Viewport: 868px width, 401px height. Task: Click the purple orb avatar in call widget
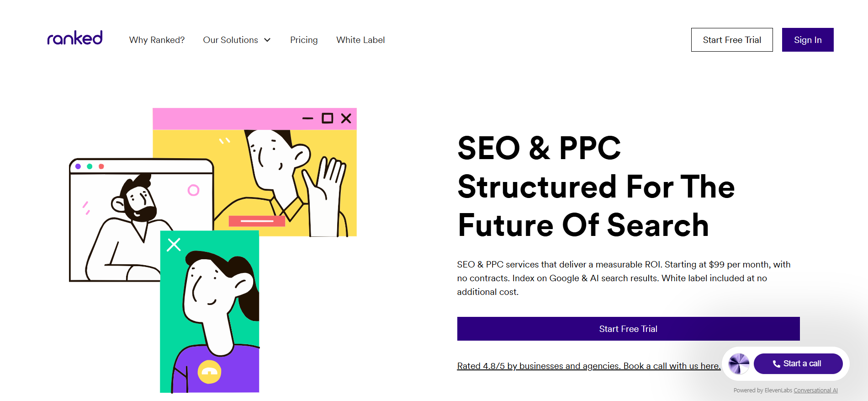[738, 364]
